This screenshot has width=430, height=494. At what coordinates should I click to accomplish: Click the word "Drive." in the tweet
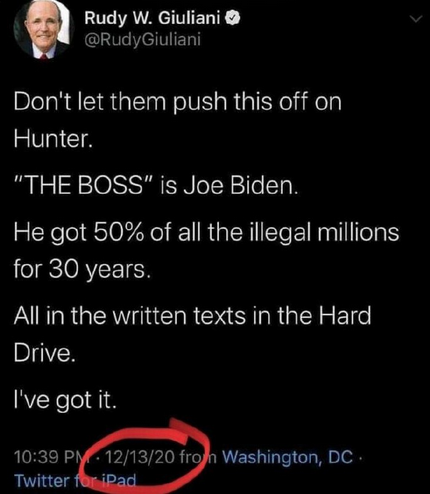point(43,353)
